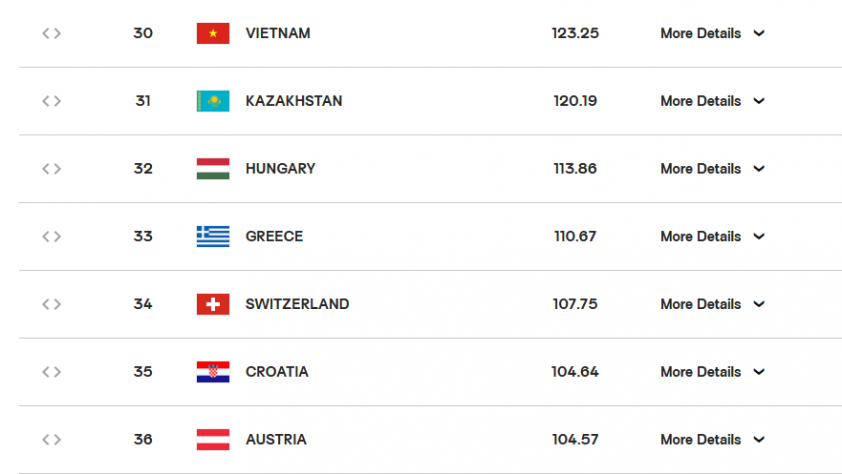Screen dimensions: 842x474
Task: Click rank-change arrows beside rank 30
Action: tap(52, 33)
